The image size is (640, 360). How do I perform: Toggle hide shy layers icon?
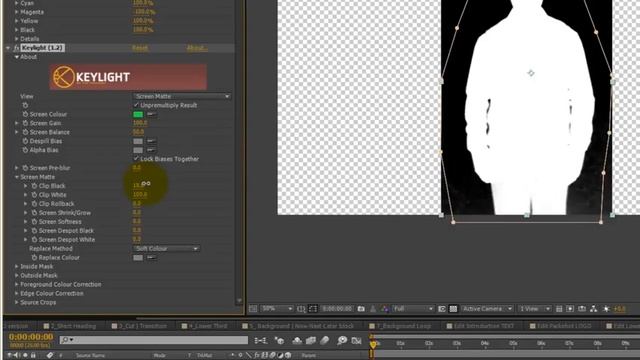pos(297,340)
